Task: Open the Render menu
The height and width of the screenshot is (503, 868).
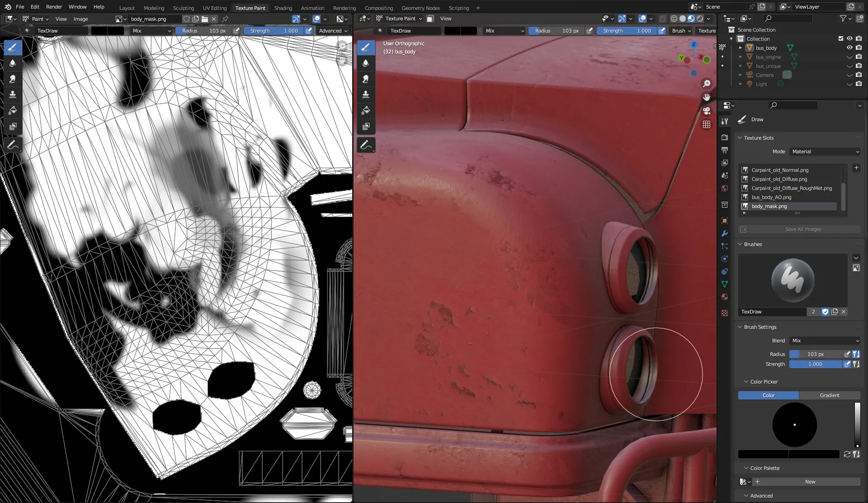Action: pyautogui.click(x=54, y=7)
